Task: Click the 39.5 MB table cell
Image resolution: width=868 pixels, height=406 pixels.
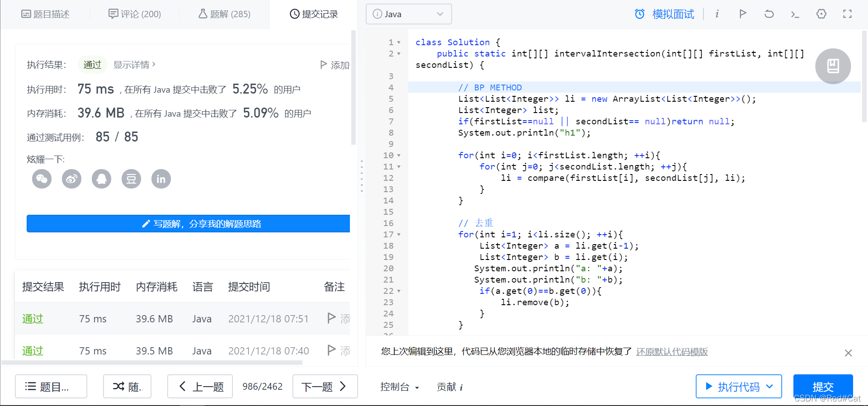Action: point(154,351)
